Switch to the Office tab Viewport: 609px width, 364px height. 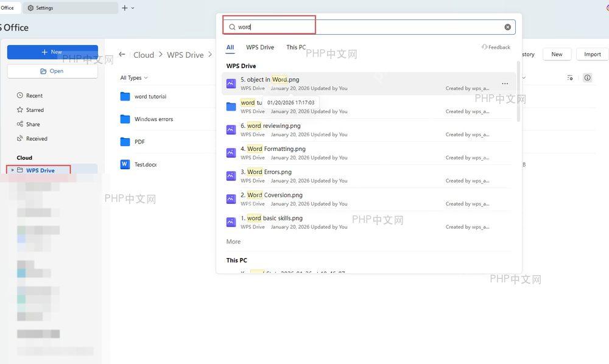10,8
